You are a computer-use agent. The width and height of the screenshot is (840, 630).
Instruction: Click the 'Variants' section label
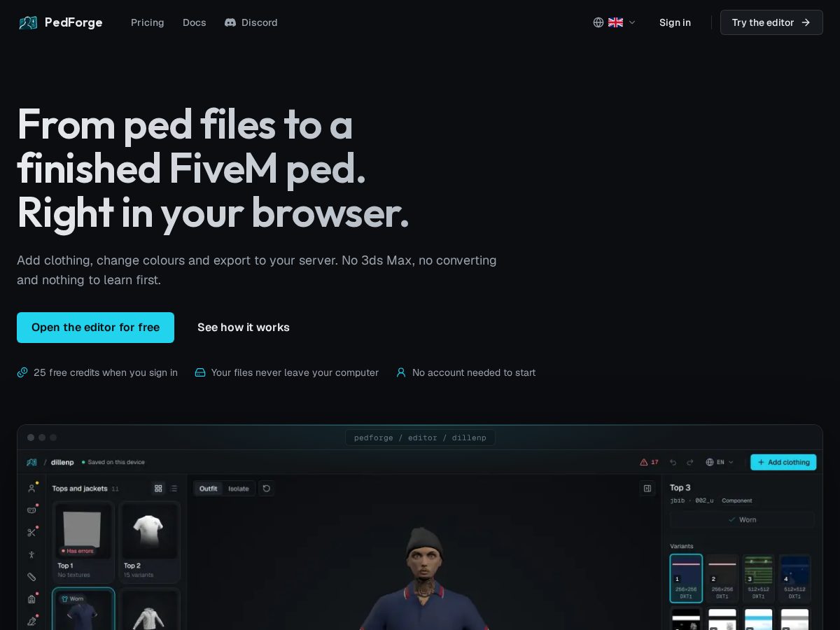point(682,546)
